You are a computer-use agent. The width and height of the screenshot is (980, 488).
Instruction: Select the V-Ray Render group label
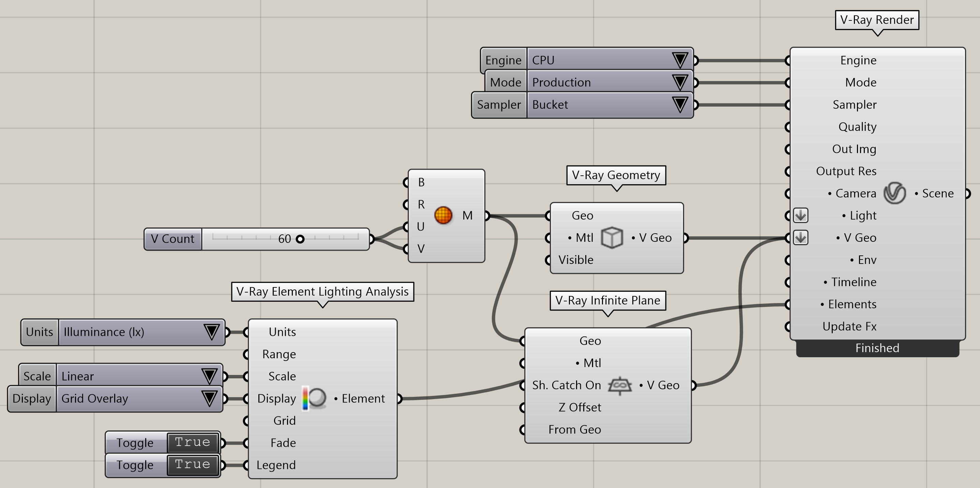click(x=877, y=20)
